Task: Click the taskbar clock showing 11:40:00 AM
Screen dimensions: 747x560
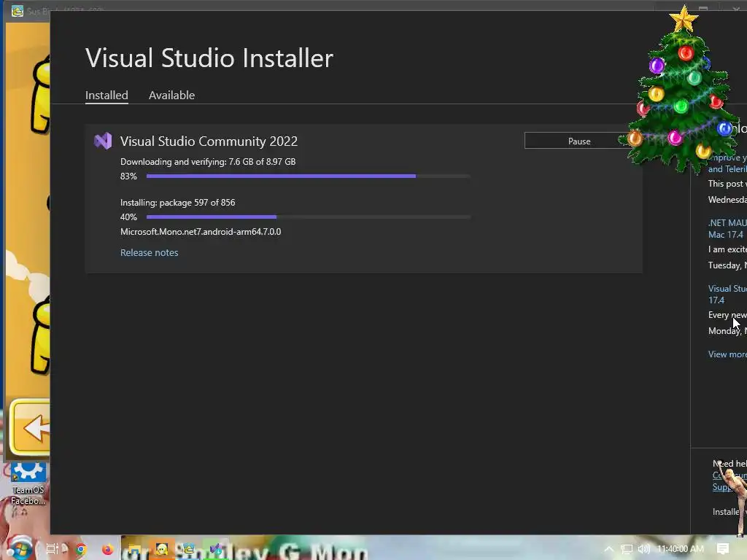Action: click(x=681, y=549)
